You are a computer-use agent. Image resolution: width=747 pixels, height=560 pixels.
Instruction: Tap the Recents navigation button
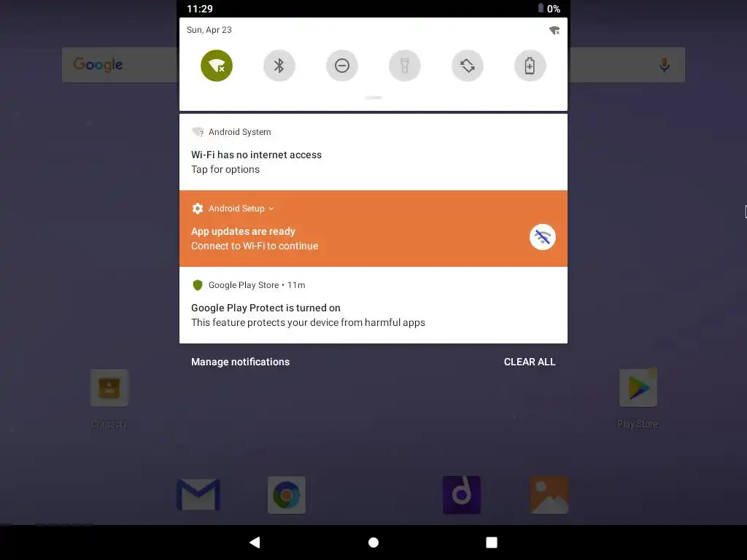(x=492, y=542)
